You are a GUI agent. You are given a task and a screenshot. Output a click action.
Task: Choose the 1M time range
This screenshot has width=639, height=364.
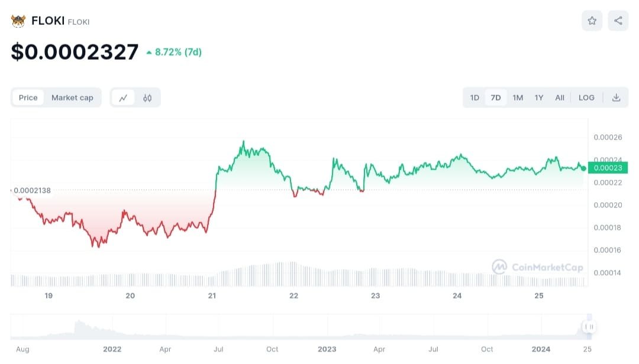(518, 97)
